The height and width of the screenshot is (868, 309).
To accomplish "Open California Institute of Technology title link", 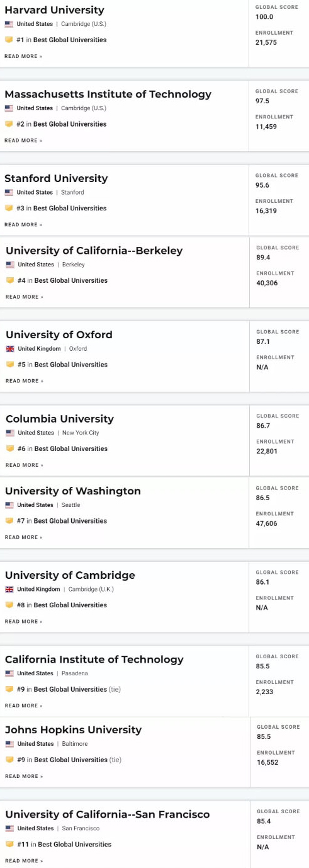I will [94, 660].
